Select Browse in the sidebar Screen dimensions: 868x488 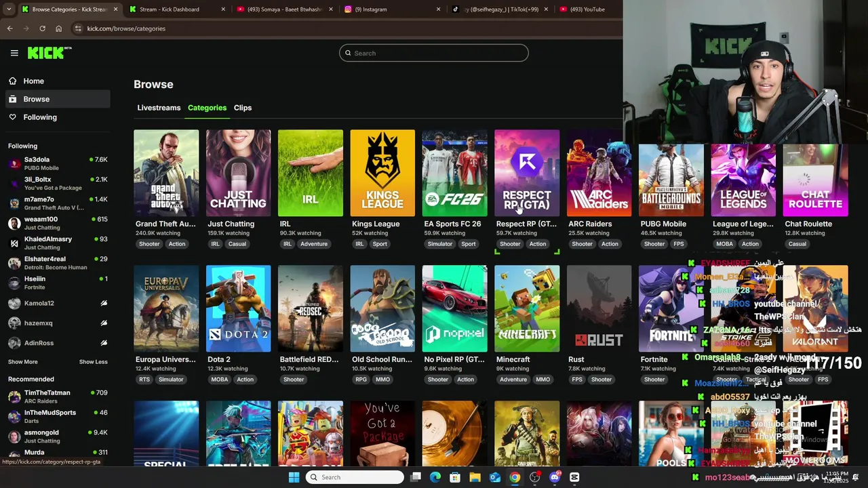click(56, 99)
